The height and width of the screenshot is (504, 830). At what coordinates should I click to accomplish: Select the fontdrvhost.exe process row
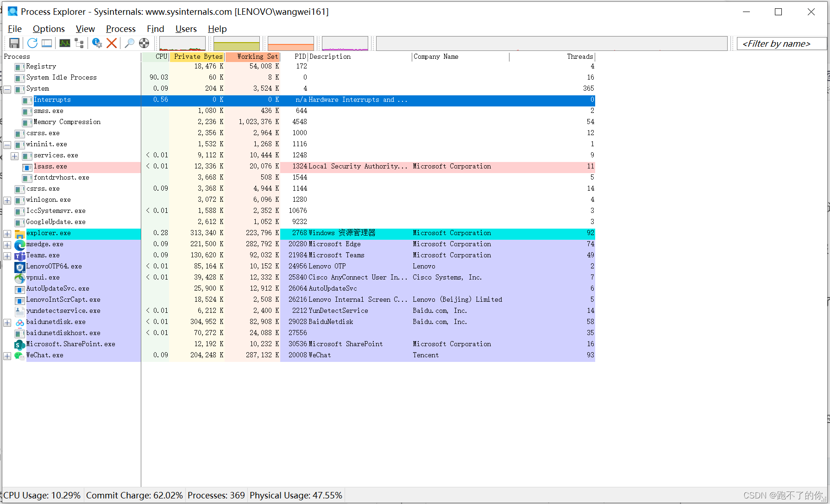click(298, 178)
